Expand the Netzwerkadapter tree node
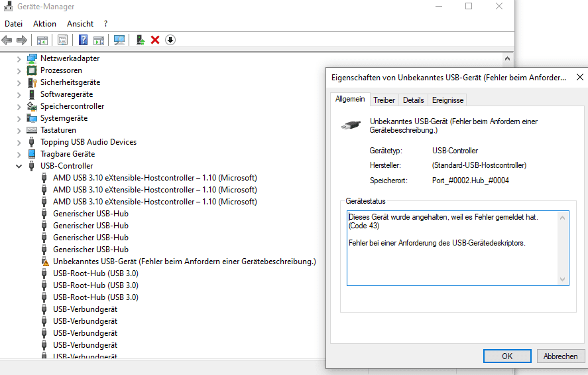This screenshot has height=375, width=588. pos(19,59)
